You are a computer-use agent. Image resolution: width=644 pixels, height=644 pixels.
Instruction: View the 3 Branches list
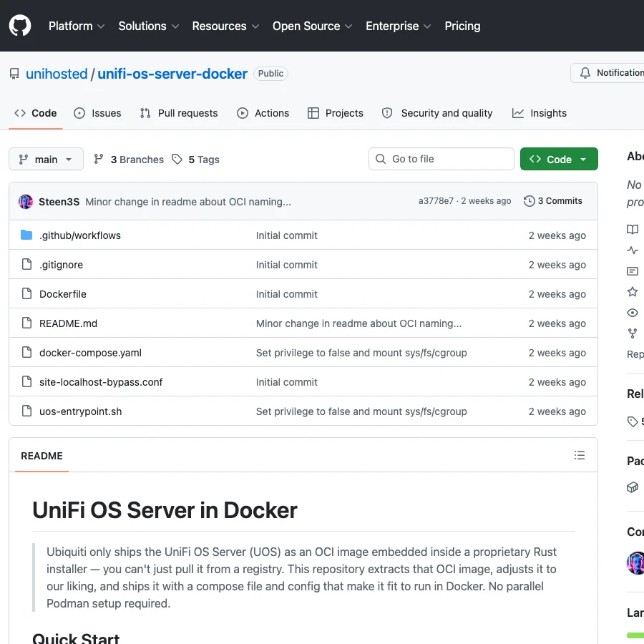point(129,160)
